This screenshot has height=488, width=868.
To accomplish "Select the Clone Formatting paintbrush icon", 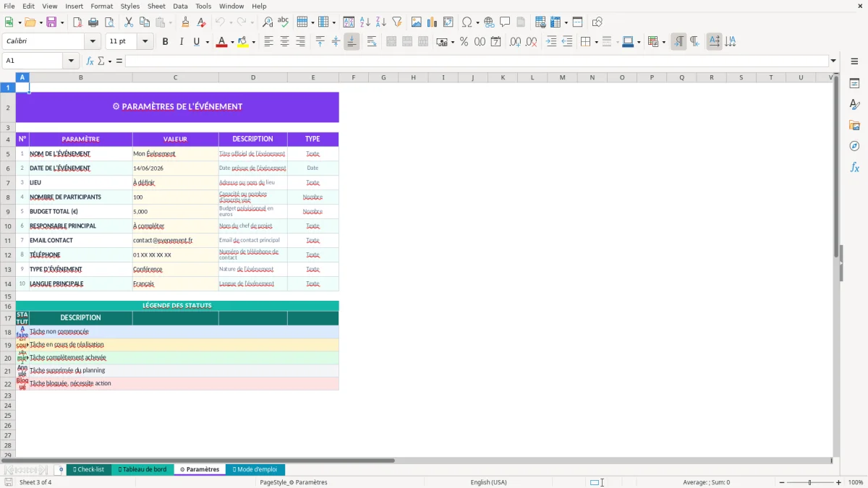I will (185, 22).
